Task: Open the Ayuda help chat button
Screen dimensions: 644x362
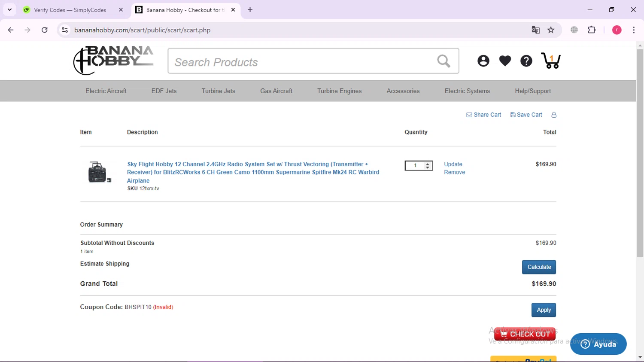Action: click(598, 344)
